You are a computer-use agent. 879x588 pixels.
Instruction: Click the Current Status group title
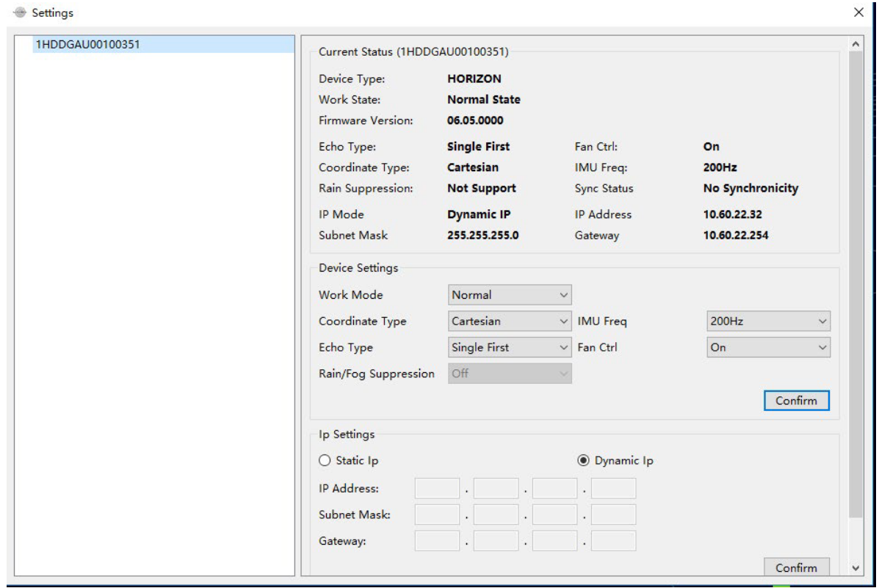pyautogui.click(x=413, y=51)
